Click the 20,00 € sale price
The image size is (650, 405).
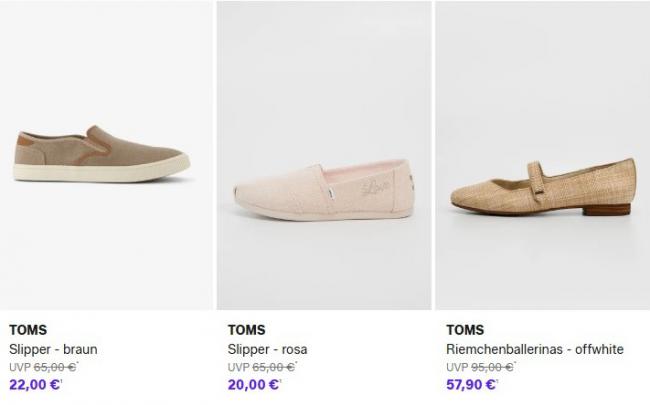pos(251,384)
